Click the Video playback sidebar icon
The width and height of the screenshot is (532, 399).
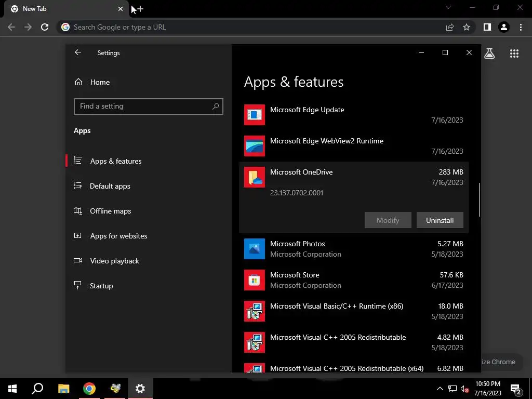point(78,261)
